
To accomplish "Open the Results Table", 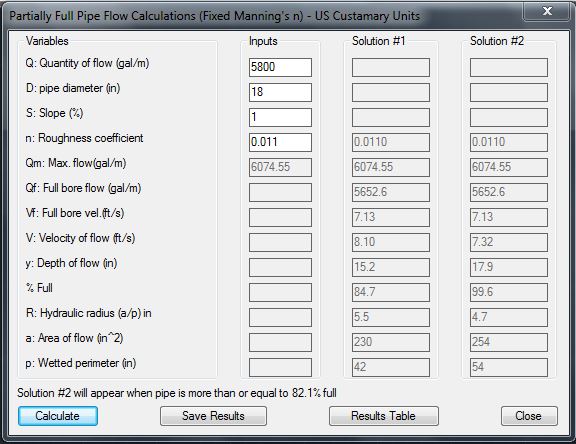I will pyautogui.click(x=384, y=416).
